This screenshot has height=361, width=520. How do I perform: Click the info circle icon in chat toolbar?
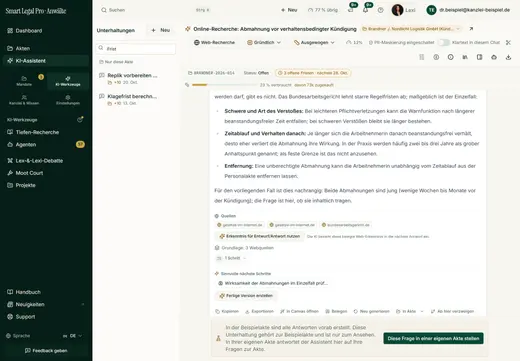point(450,57)
